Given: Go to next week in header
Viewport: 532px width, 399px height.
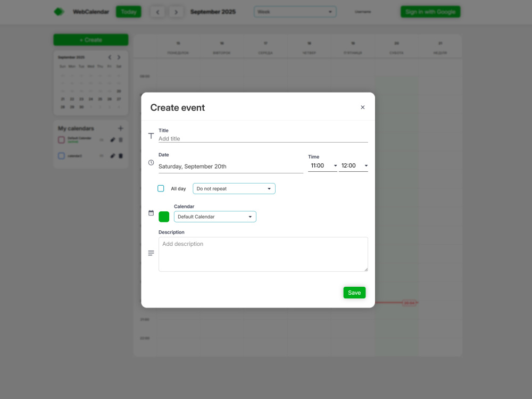Looking at the screenshot, I should [x=176, y=12].
